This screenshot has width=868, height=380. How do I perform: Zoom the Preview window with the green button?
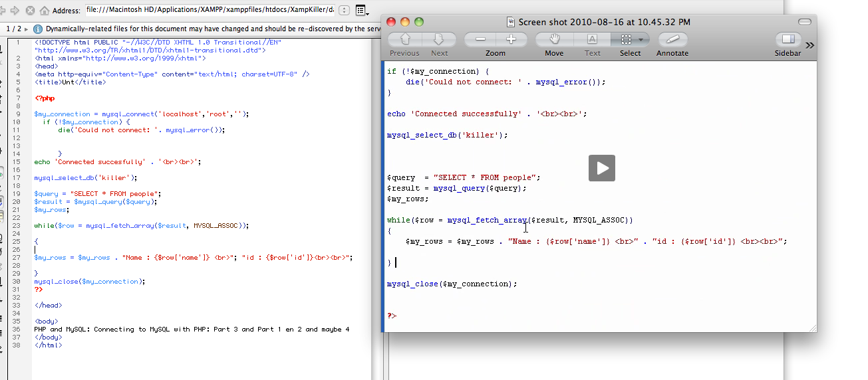tap(419, 22)
